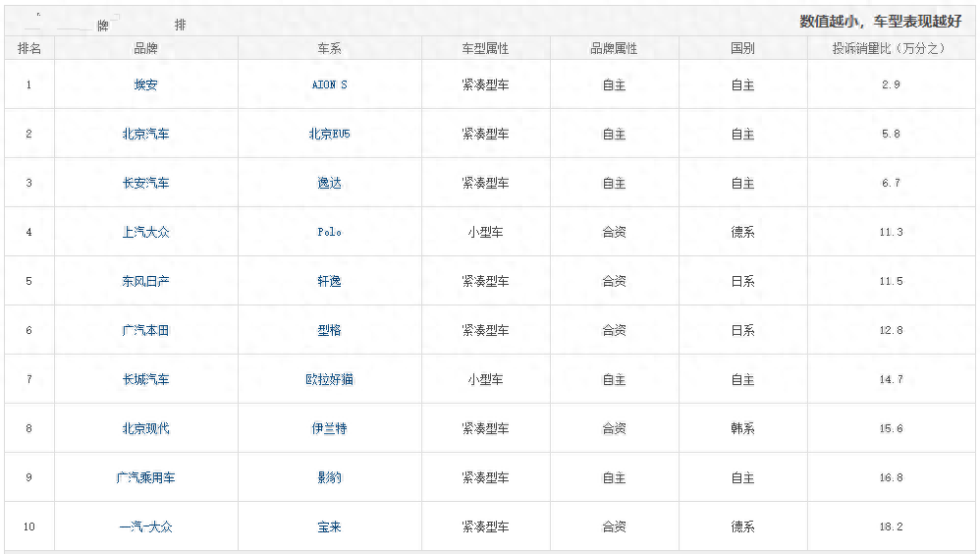
Task: Click the 品牌属性 column header
Action: coord(615,48)
